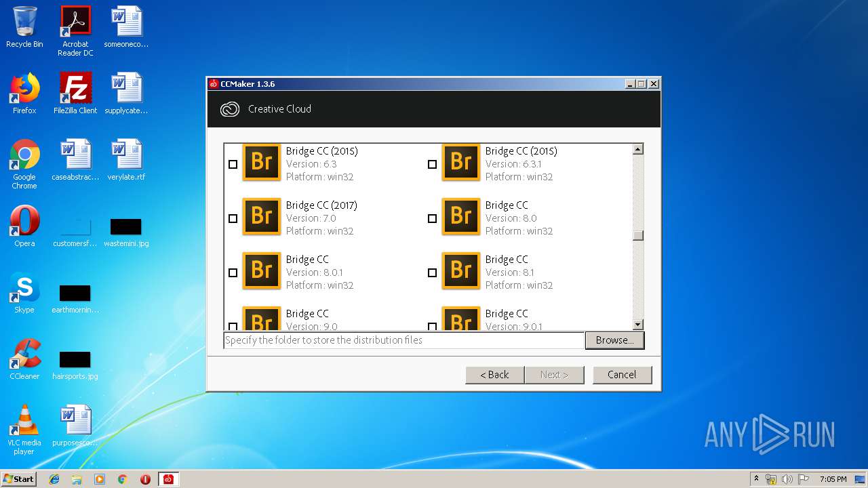Click the product list scrollbar thumb

(x=637, y=236)
